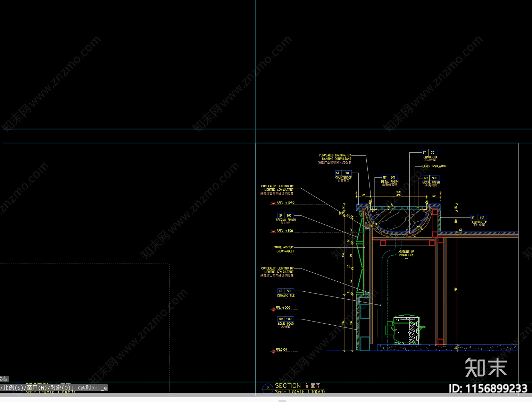Pick the CONCEALED LIGHTING note above the CT 501 tag
The width and height of the screenshot is (532, 402).
click(277, 272)
